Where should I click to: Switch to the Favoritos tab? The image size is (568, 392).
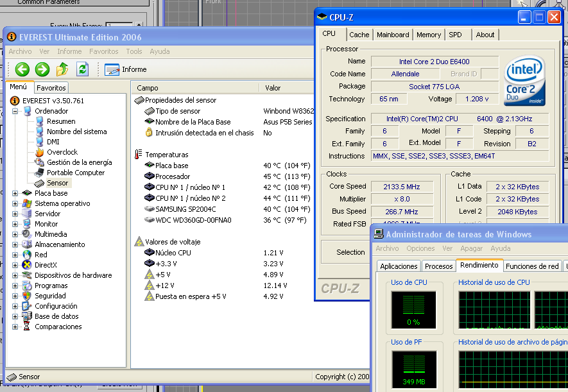pyautogui.click(x=51, y=88)
